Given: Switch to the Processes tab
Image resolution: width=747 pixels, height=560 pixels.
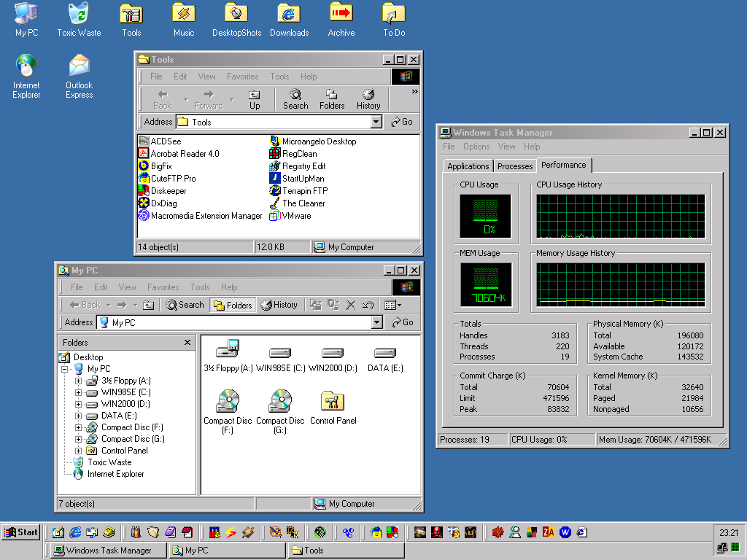Looking at the screenshot, I should (515, 166).
